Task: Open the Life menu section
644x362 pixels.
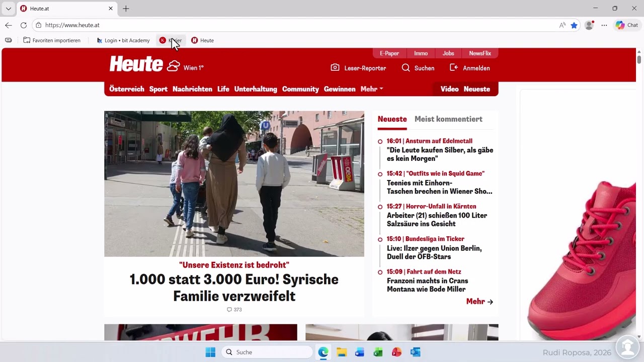Action: pos(223,89)
